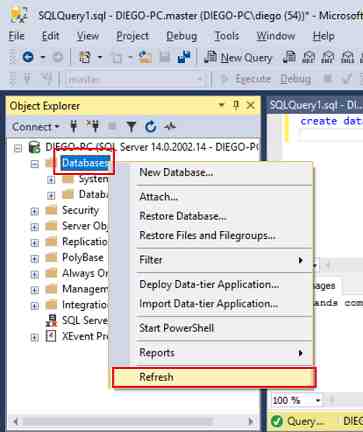Expand the Management folder node
363x432 pixels.
tap(35, 290)
